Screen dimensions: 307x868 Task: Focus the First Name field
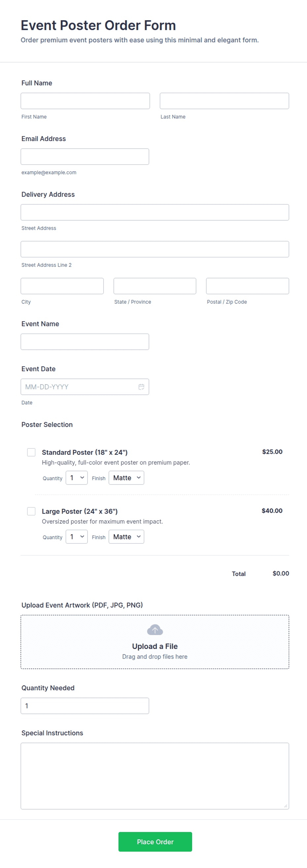(85, 101)
